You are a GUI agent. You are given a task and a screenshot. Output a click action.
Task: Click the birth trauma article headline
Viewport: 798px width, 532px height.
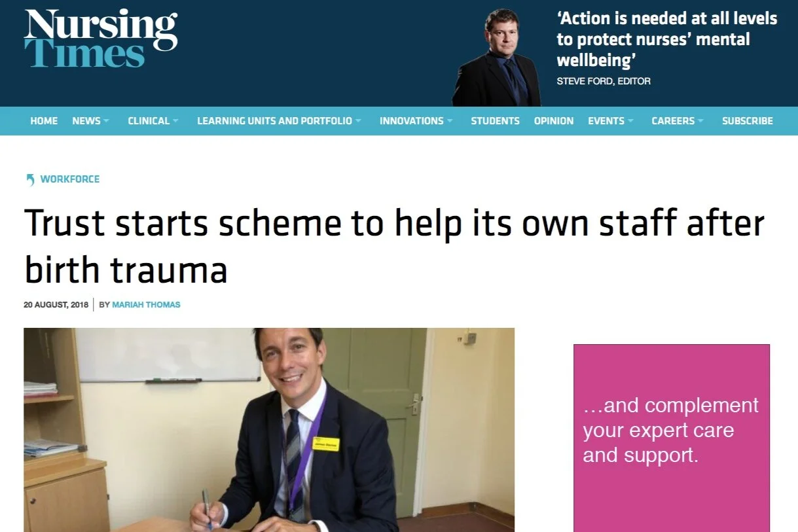click(x=394, y=246)
